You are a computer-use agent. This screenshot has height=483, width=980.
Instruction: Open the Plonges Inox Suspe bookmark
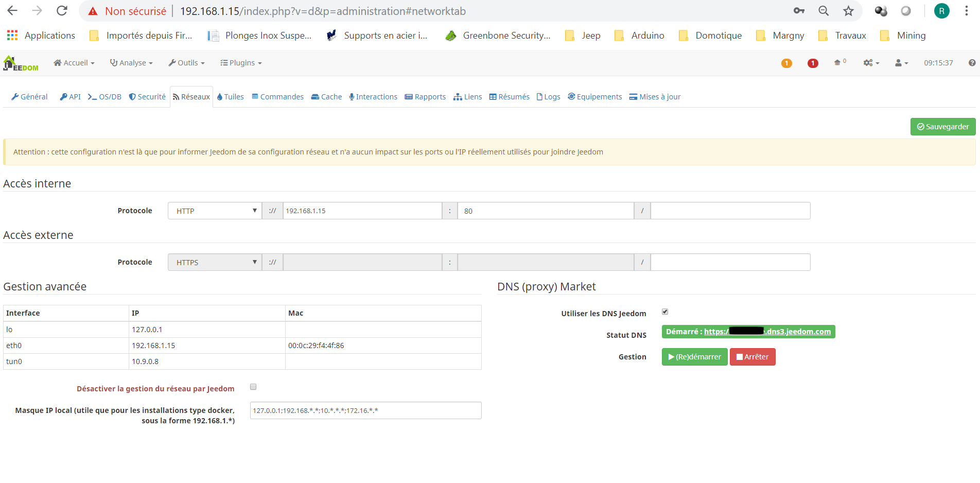pos(259,36)
